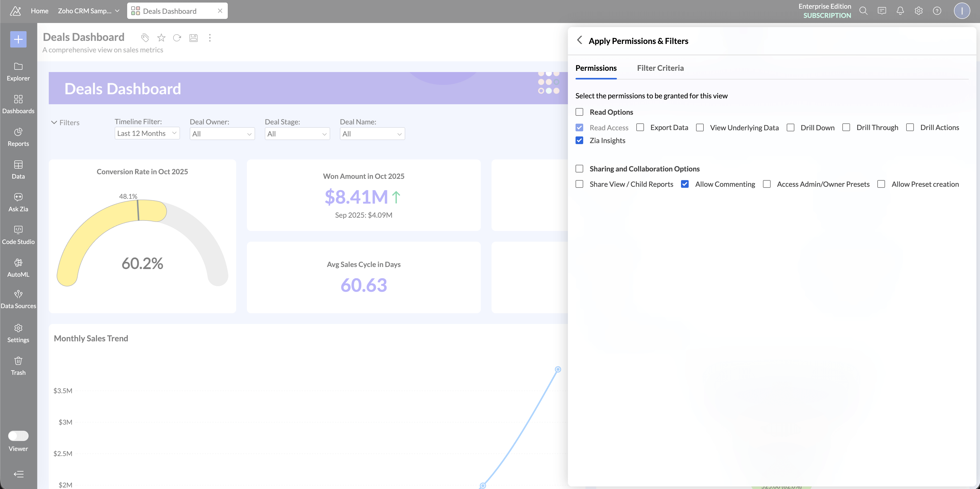Image resolution: width=980 pixels, height=489 pixels.
Task: Switch to the Home menu item
Action: point(40,11)
